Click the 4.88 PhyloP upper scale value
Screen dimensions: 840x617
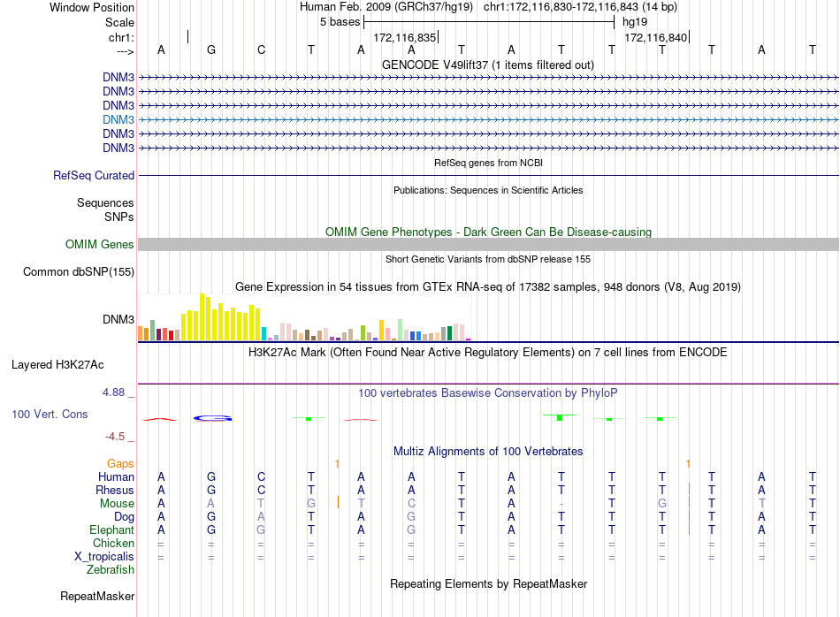coord(113,392)
